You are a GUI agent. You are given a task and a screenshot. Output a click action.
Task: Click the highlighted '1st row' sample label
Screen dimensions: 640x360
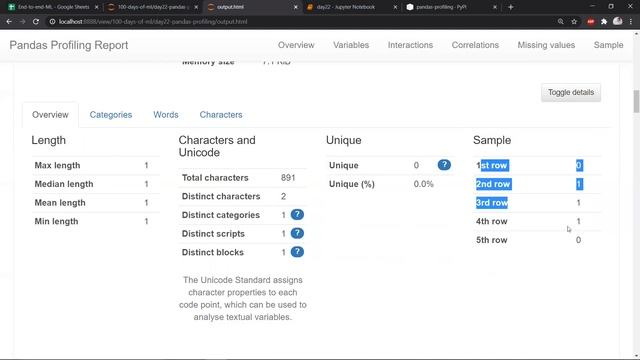click(x=492, y=165)
